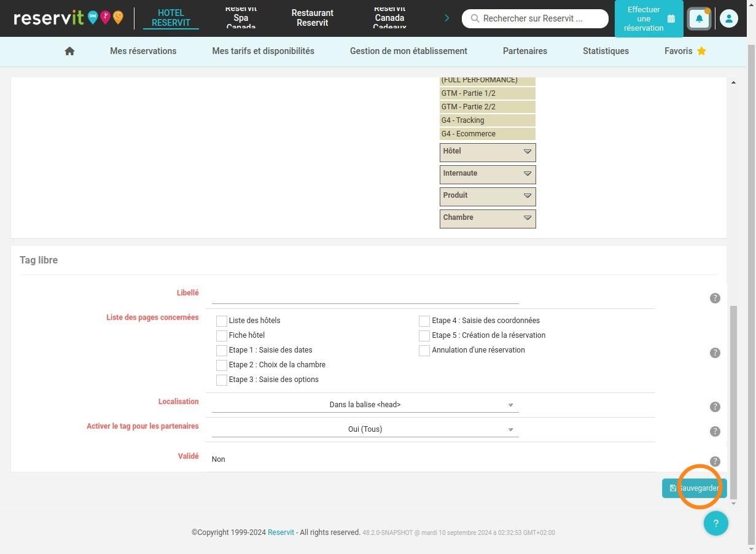
Task: Click the Sauvegarder button
Action: (x=694, y=488)
